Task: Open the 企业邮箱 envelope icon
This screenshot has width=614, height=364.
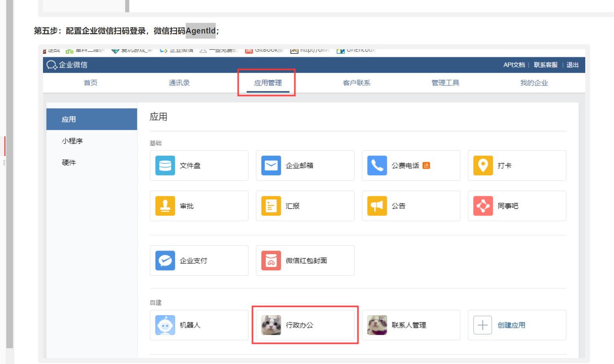Action: pos(271,165)
